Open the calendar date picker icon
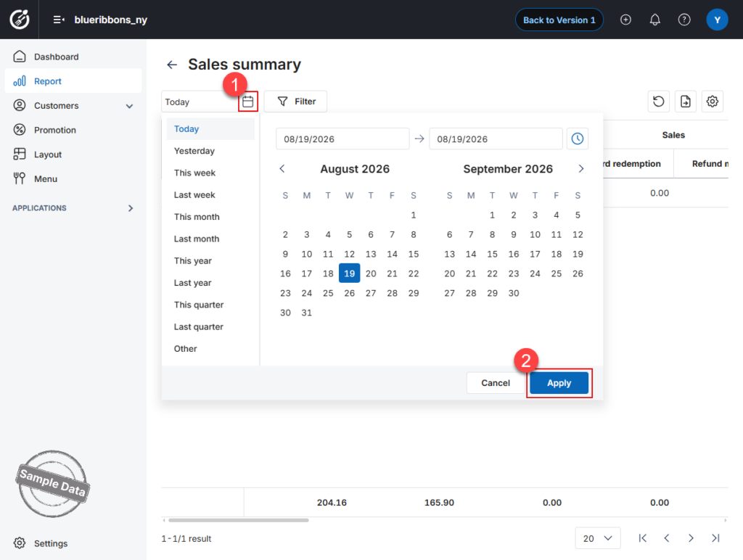The height and width of the screenshot is (560, 743). point(248,102)
